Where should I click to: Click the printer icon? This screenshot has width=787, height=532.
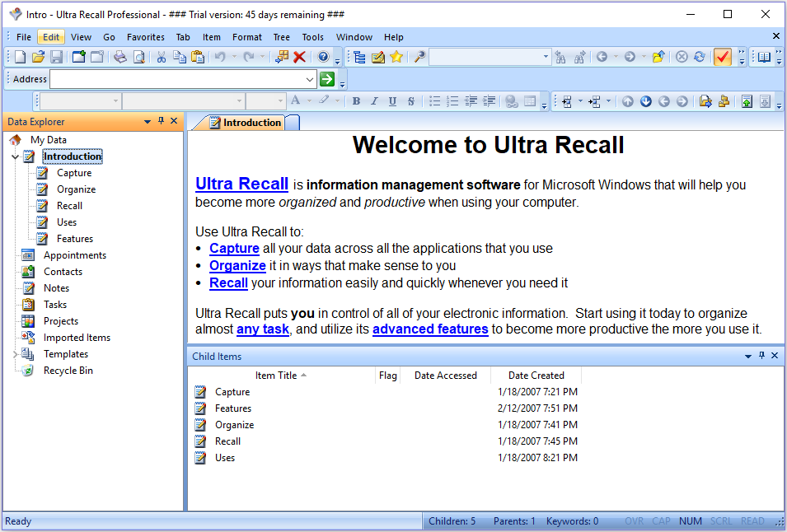point(120,57)
